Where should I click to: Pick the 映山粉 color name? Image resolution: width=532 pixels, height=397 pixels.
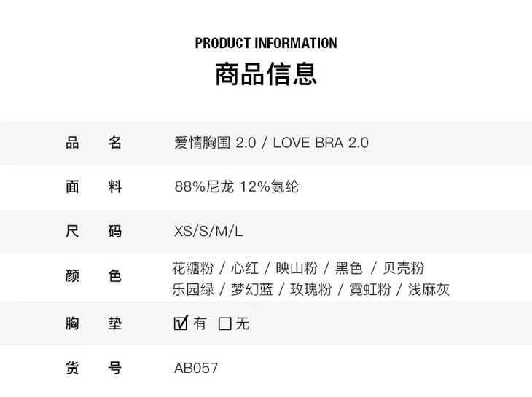tap(297, 268)
